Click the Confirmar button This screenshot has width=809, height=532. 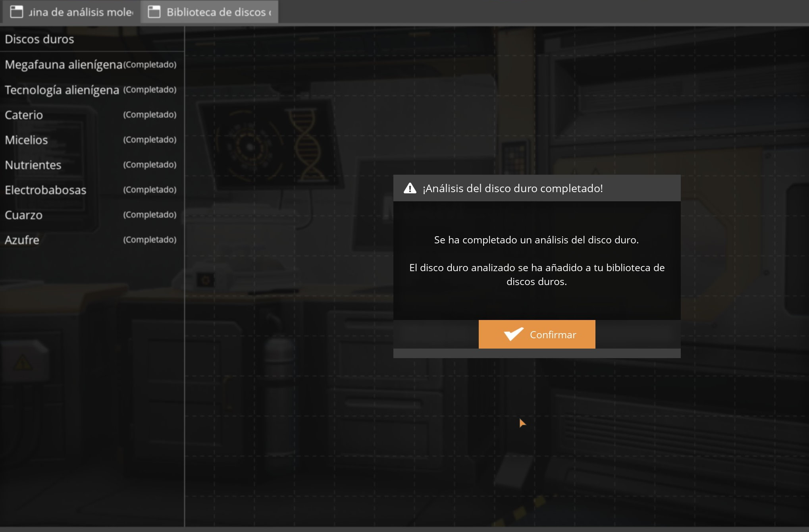pyautogui.click(x=537, y=334)
